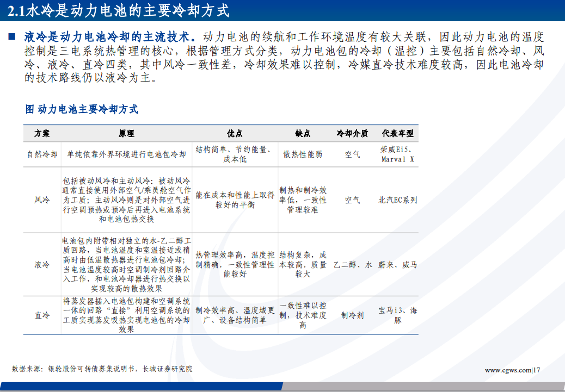Image resolution: width=565 pixels, height=392 pixels.
Task: Open the www.cgws.com link in footer
Action: (x=507, y=370)
